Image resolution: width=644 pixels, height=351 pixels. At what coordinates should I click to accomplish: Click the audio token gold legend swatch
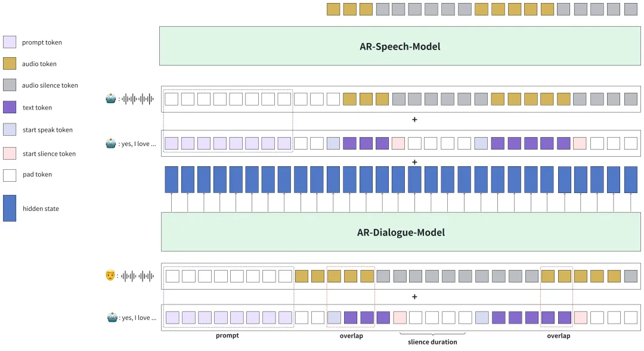coord(10,63)
